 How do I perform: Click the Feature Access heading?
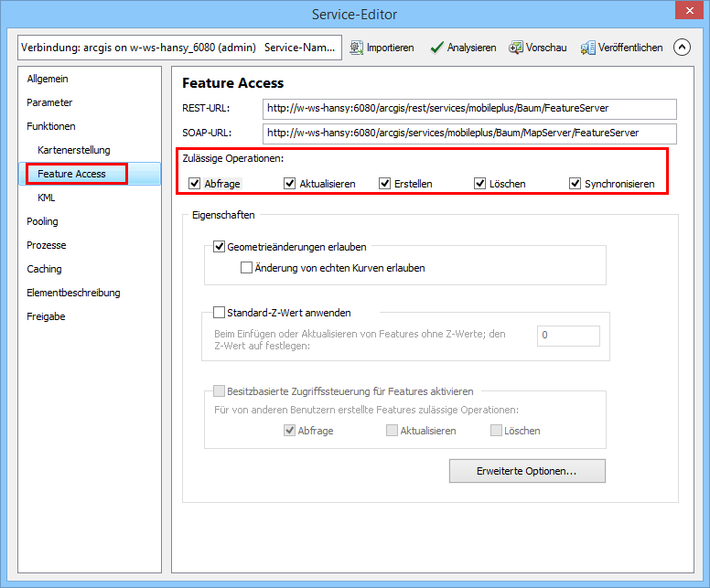232,83
